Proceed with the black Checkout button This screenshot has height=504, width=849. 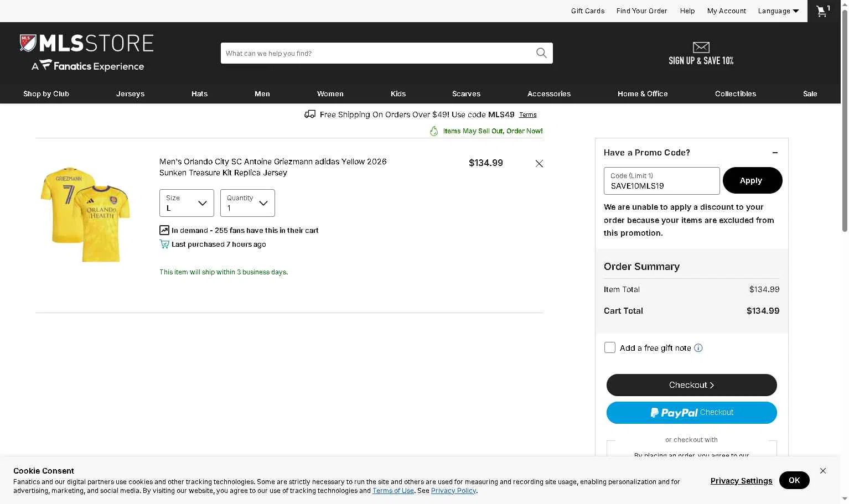click(x=691, y=385)
